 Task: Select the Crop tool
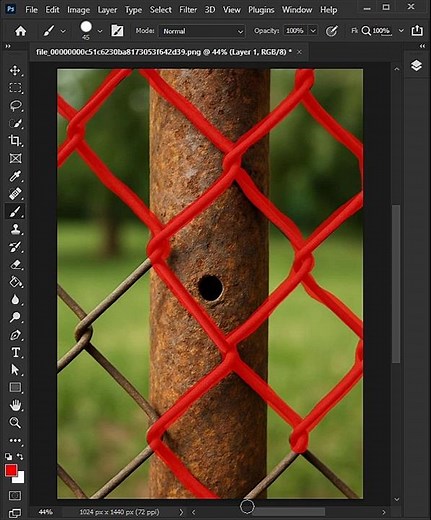coord(15,141)
